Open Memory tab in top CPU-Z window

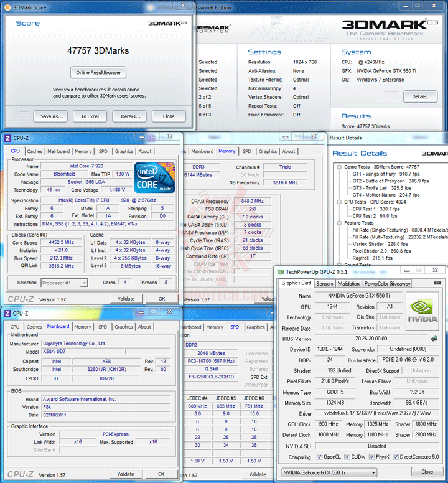83,151
